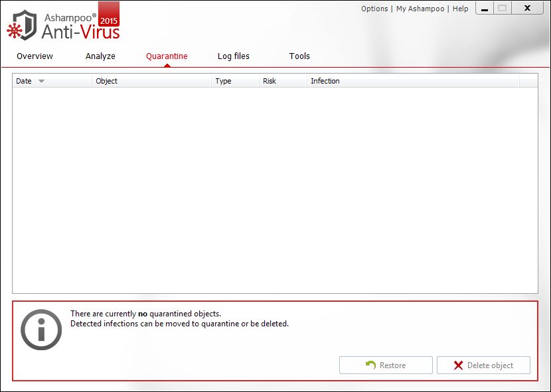Open the Help link

(x=460, y=9)
